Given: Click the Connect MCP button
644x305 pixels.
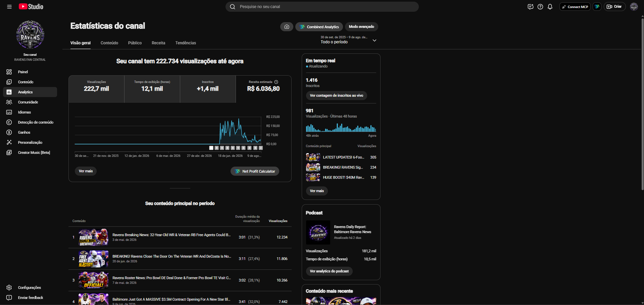Looking at the screenshot, I should pos(575,7).
